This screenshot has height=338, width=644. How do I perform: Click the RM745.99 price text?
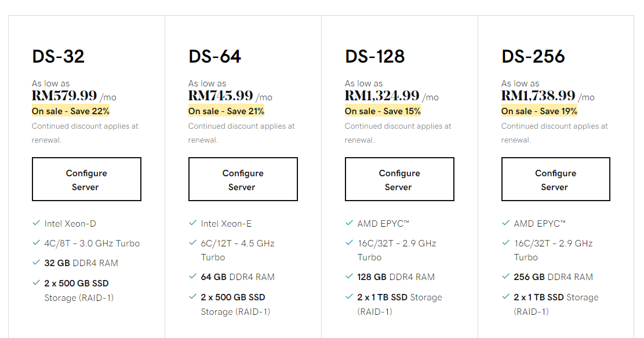220,96
